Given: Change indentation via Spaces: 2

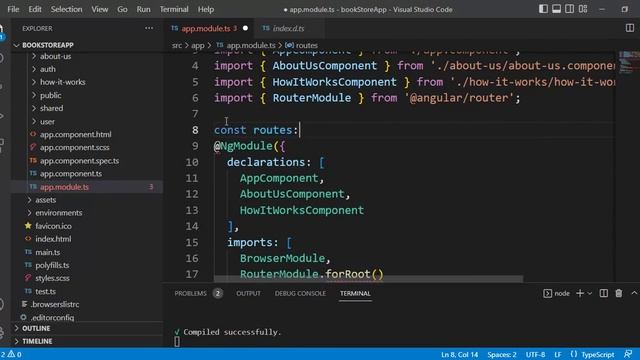Looking at the screenshot, I should [502, 354].
